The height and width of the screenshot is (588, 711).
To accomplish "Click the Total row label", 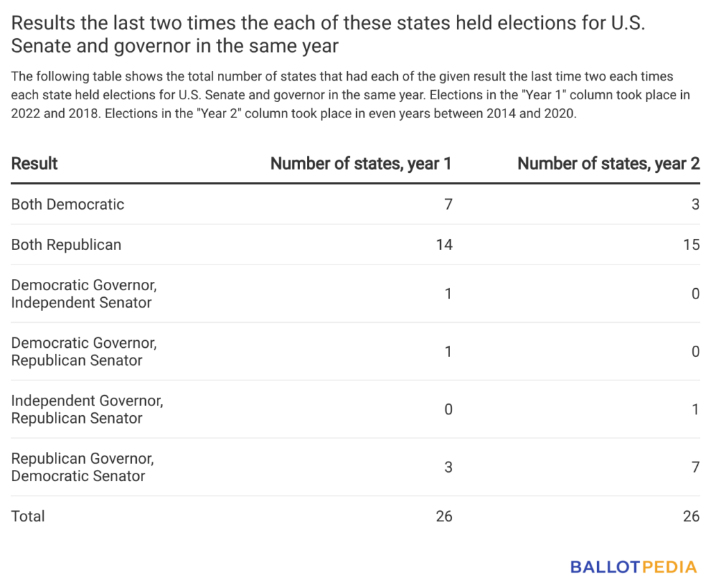I will tap(28, 516).
